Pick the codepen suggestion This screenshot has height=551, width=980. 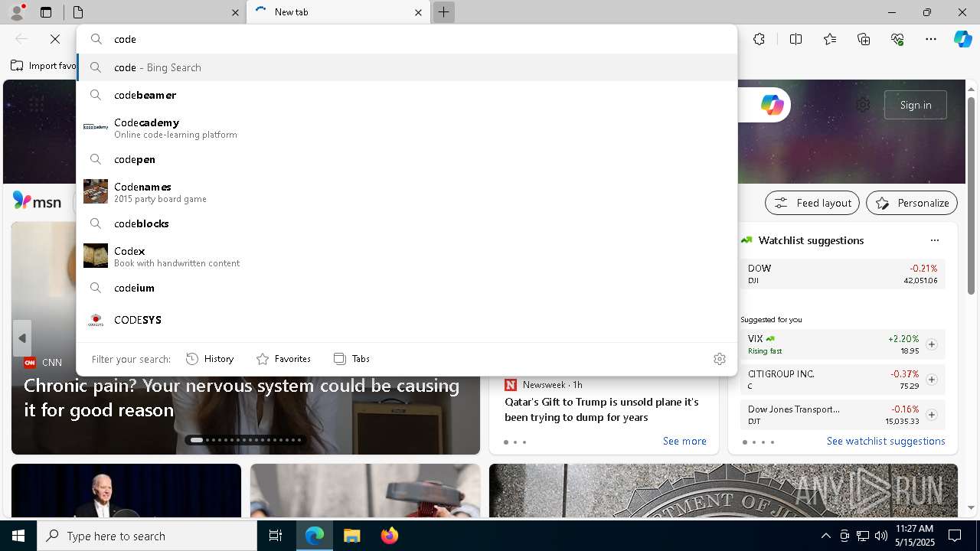[x=407, y=159]
